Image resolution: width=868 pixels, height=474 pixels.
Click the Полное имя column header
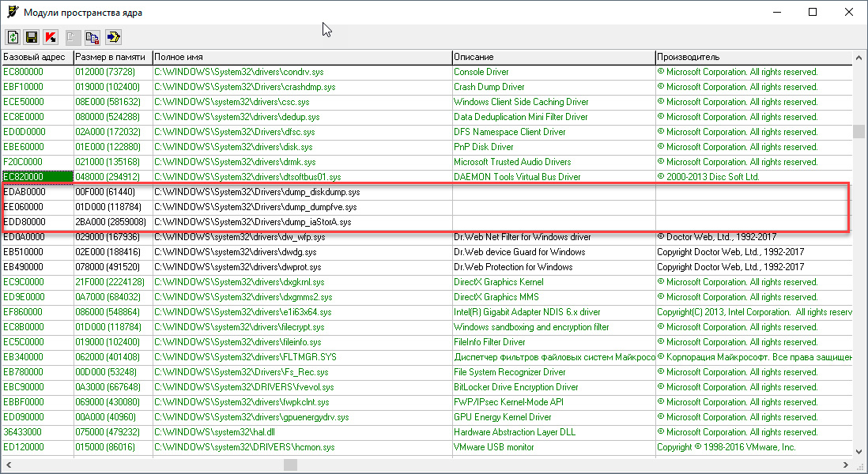click(300, 57)
